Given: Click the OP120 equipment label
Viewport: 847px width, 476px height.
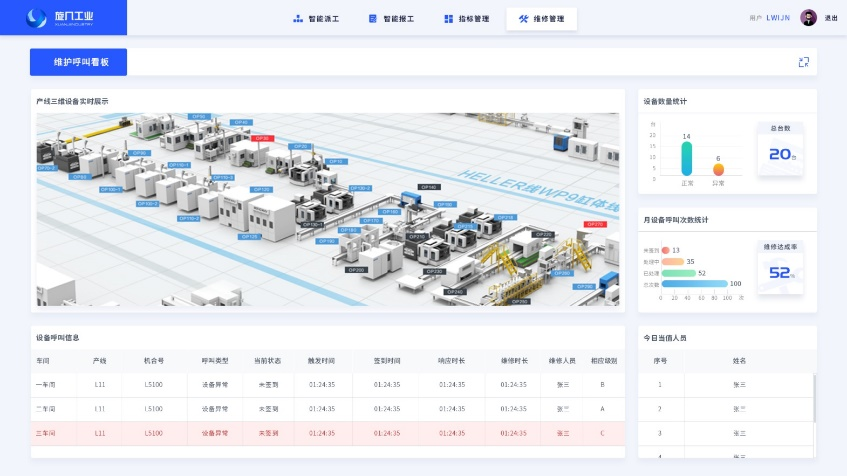Looking at the screenshot, I should coord(261,189).
